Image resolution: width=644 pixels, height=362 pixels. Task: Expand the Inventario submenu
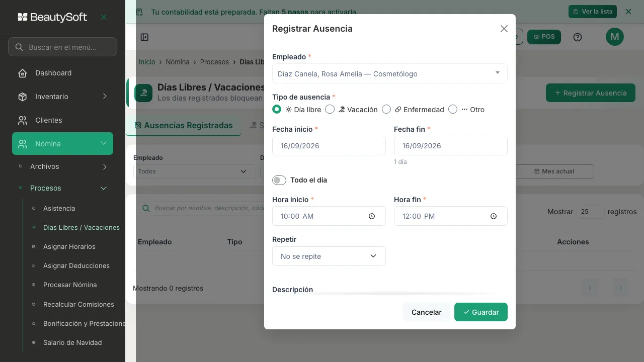[105, 97]
